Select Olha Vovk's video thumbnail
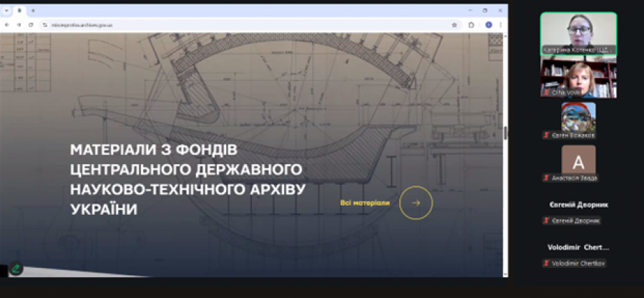644x298 pixels. pos(577,77)
